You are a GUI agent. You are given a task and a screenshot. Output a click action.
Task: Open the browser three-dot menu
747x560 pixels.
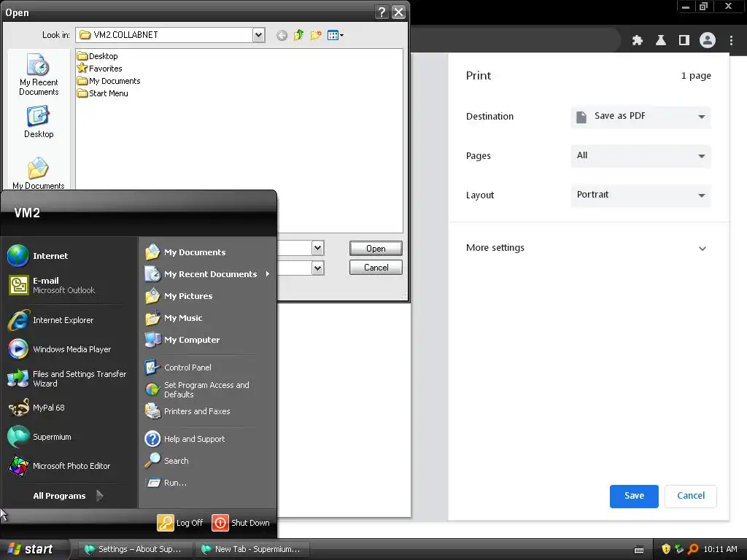click(731, 41)
